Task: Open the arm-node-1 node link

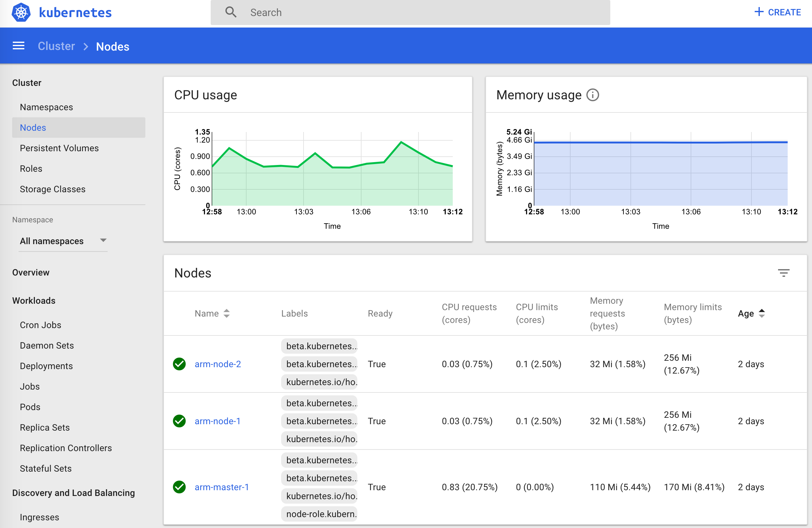Action: tap(218, 421)
